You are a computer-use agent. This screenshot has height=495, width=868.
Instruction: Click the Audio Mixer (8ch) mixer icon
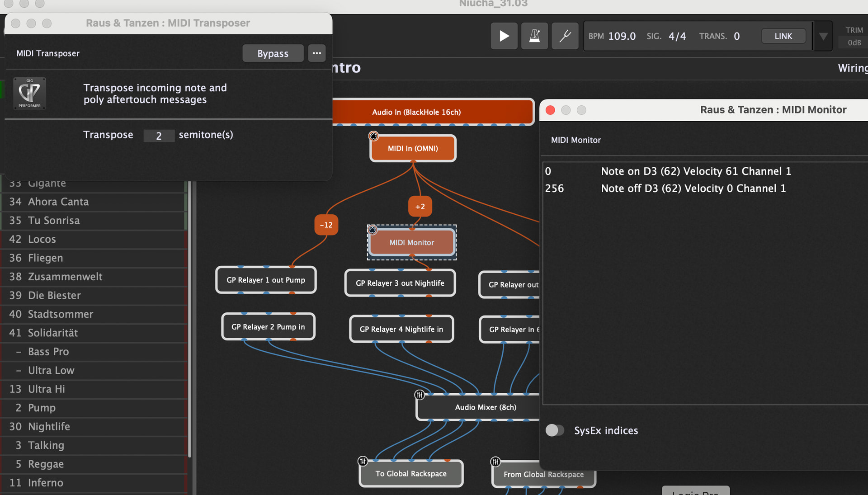click(x=420, y=395)
